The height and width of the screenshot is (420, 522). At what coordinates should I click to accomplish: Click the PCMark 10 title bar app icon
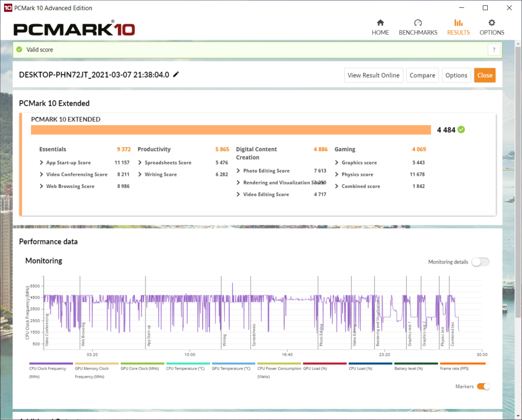pyautogui.click(x=8, y=8)
